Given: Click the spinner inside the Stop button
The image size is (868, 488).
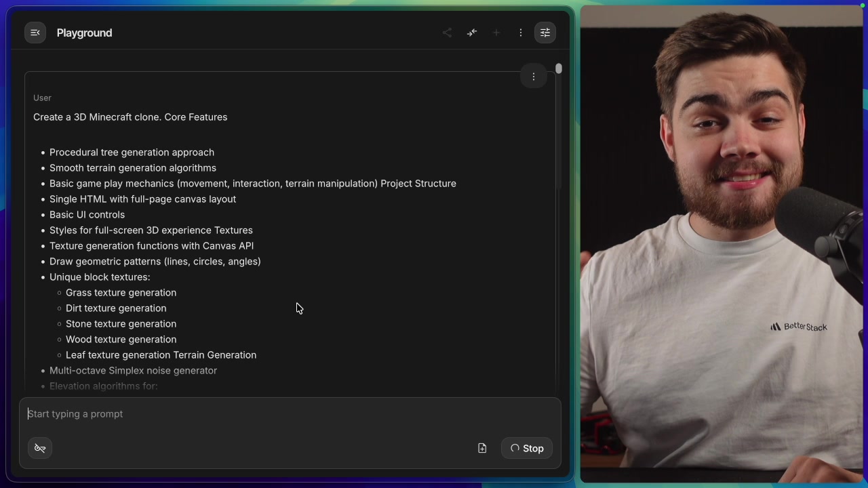Looking at the screenshot, I should 515,448.
